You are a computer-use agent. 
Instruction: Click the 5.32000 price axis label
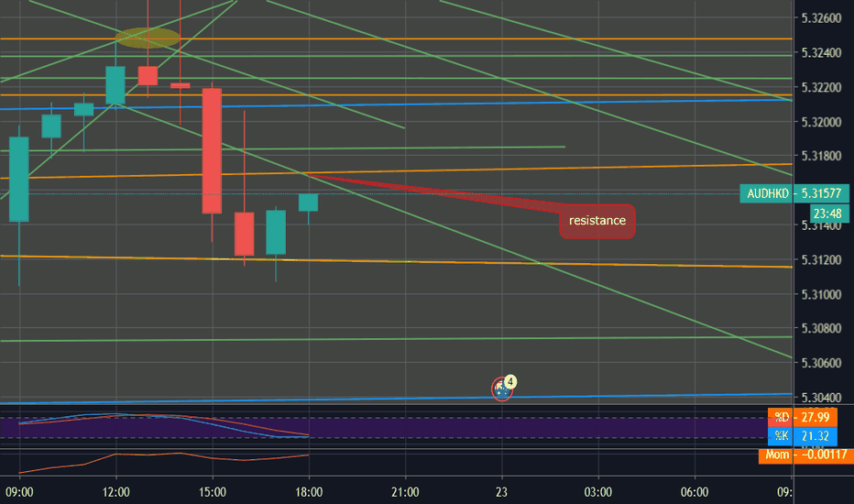coord(821,122)
